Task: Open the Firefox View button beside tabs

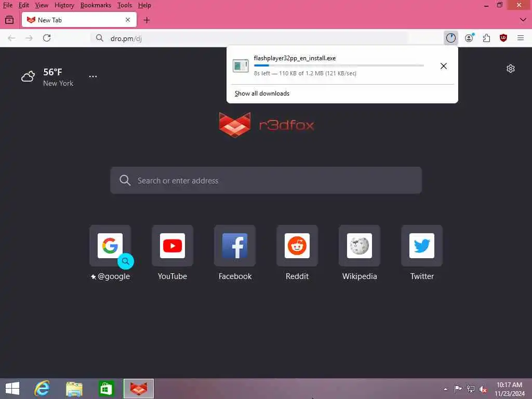Action: click(x=9, y=20)
